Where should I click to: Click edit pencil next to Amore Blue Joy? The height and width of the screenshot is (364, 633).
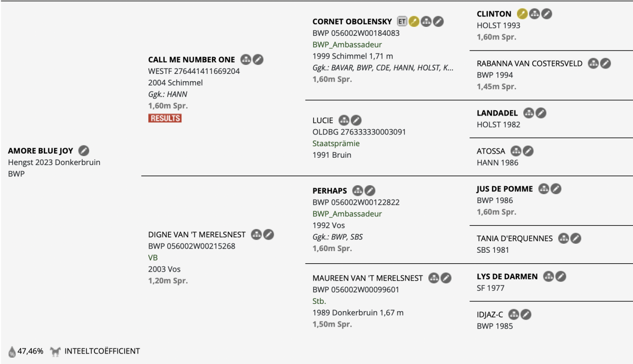84,150
